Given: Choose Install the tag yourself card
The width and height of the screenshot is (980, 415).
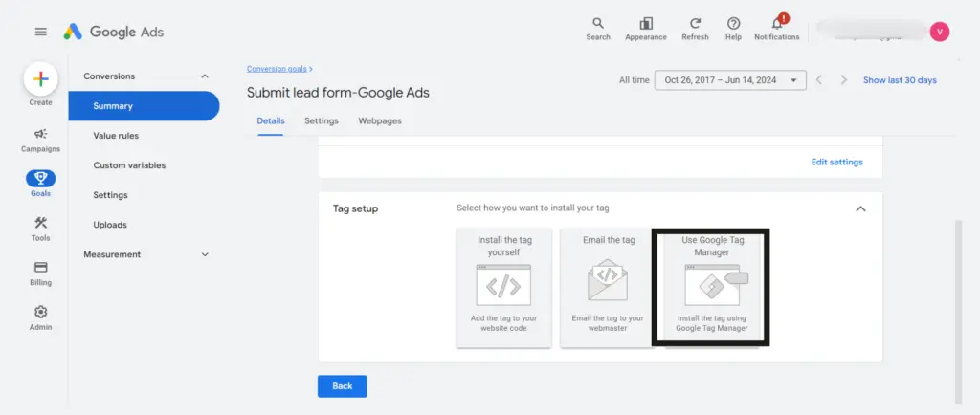Looking at the screenshot, I should tap(503, 287).
